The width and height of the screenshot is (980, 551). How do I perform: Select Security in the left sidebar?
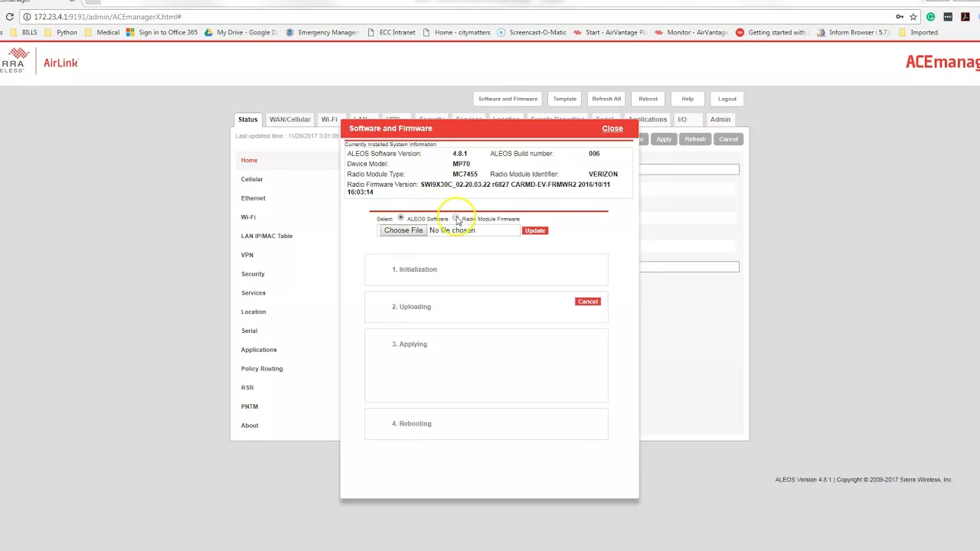[x=253, y=274]
